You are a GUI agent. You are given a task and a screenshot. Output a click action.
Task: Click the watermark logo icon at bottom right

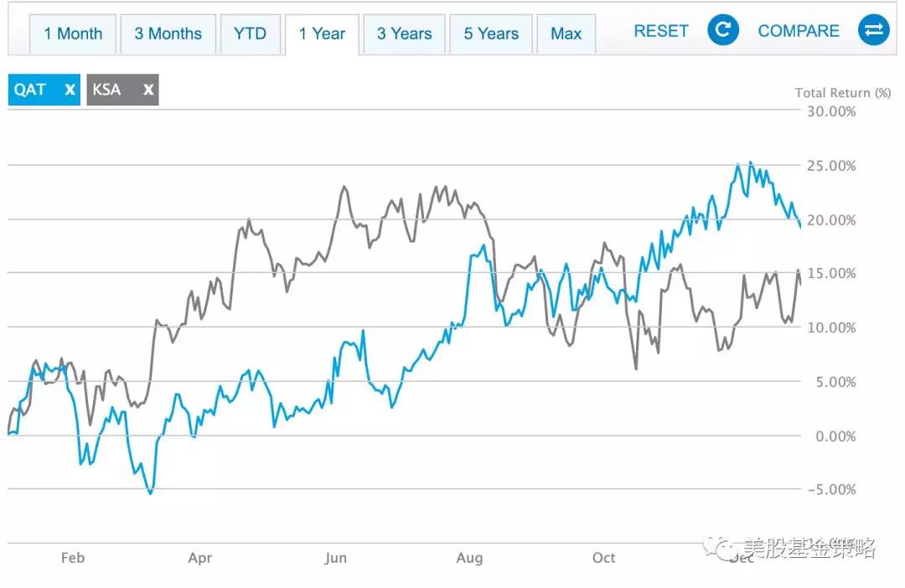pos(717,549)
